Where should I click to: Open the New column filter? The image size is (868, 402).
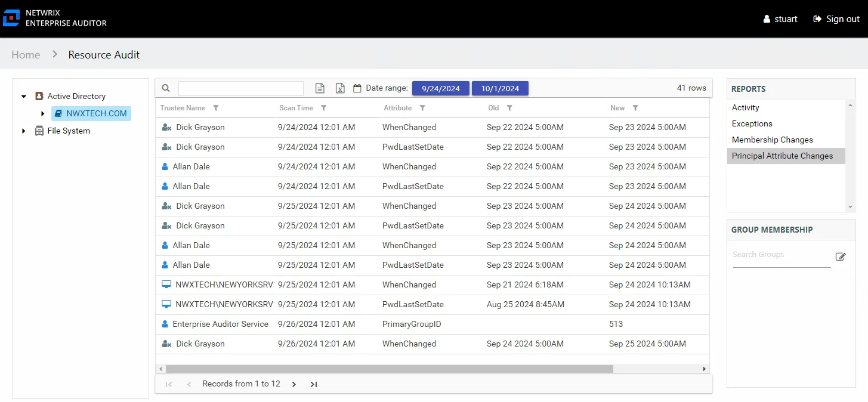coord(635,108)
